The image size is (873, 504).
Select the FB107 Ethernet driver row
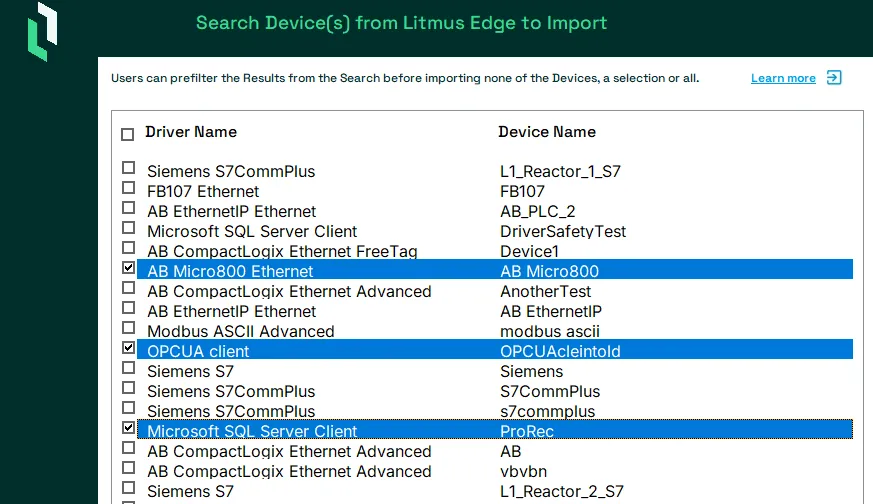click(203, 192)
